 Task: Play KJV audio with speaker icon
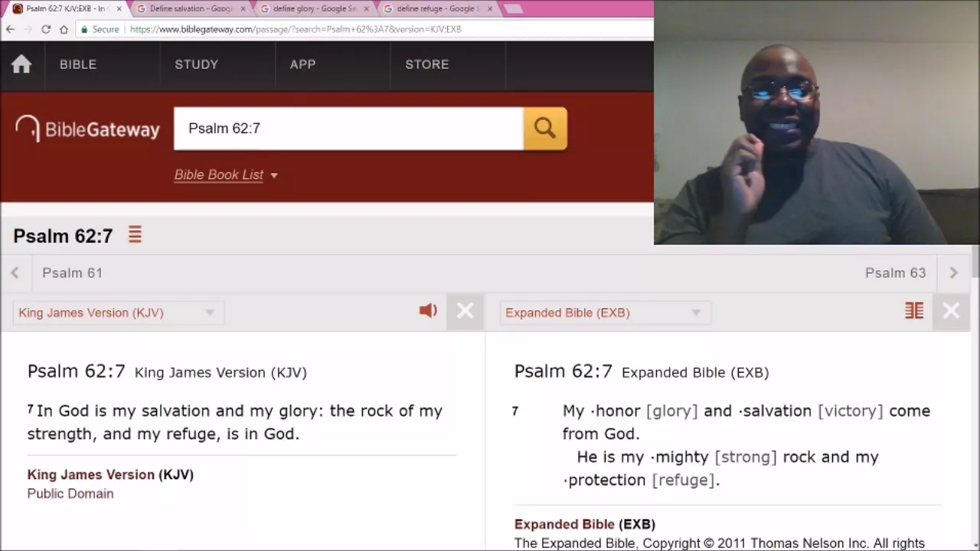tap(428, 311)
